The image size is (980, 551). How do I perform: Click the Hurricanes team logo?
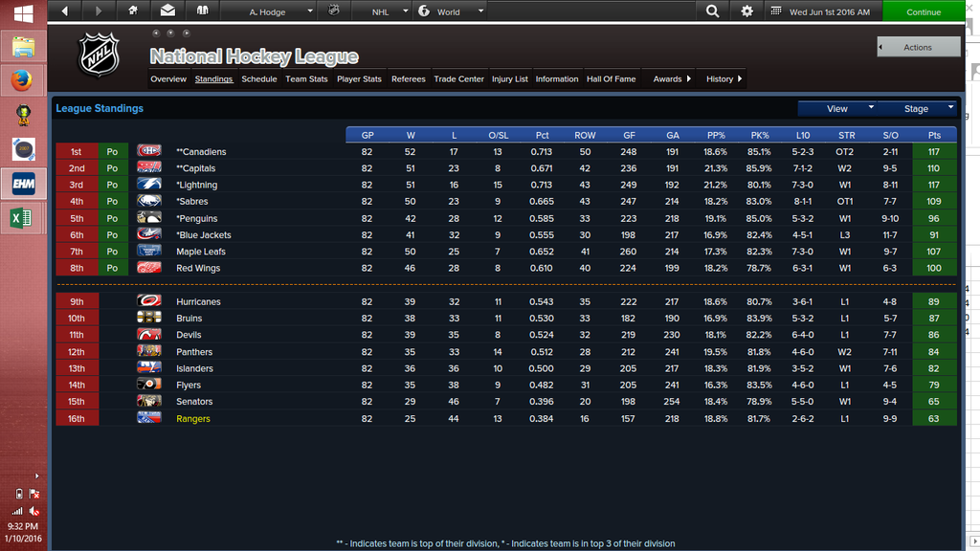point(148,300)
